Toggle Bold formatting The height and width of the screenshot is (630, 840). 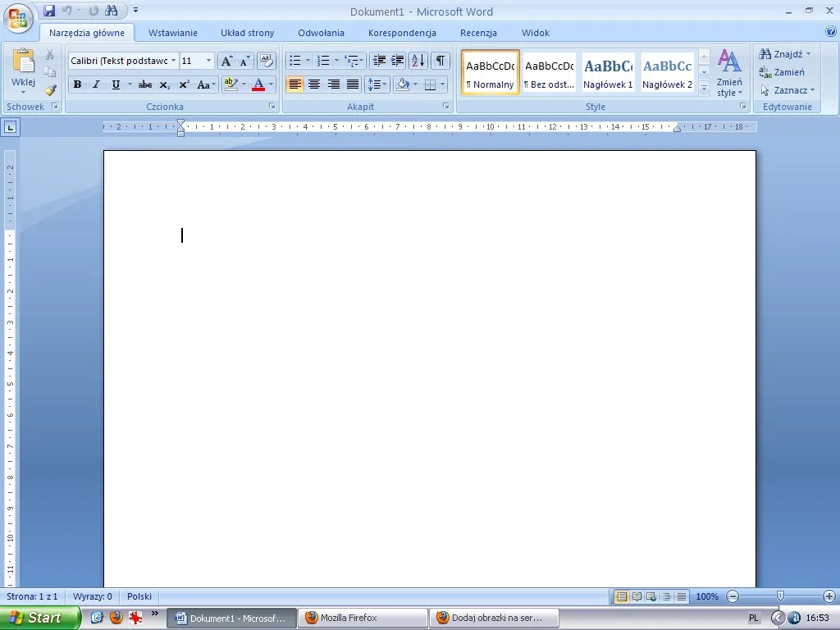point(77,84)
